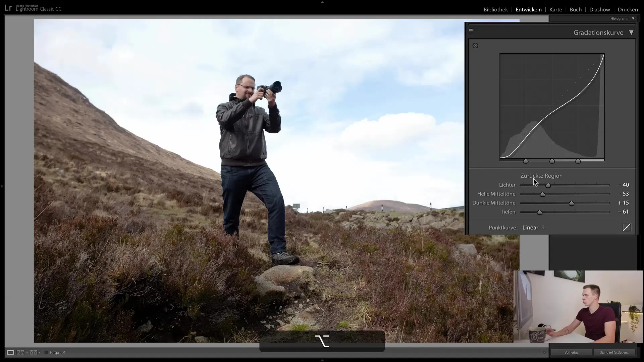
Task: Enable the Softproof checkbox
Action: [46, 353]
